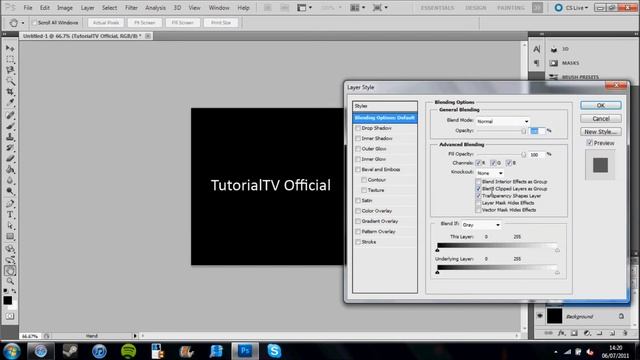
Task: Click the Delete layer trash icon
Action: (625, 333)
